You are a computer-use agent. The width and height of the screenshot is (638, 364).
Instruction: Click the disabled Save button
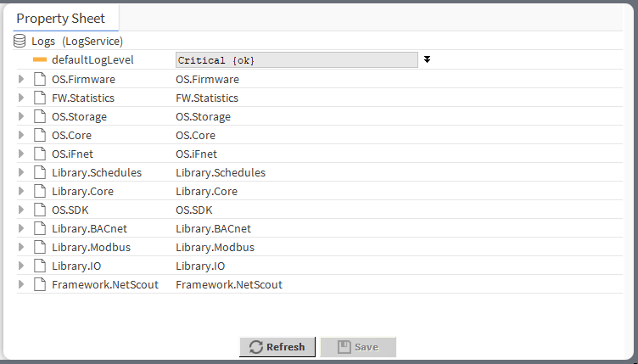357,347
